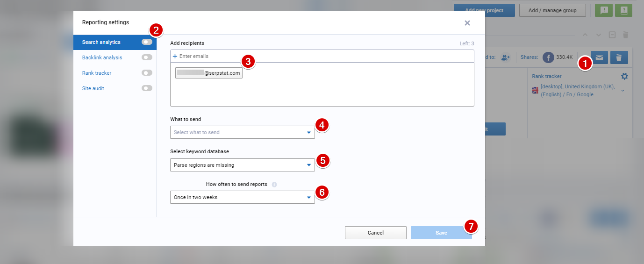
Task: Open the green feedback exclamation icon
Action: point(603,10)
